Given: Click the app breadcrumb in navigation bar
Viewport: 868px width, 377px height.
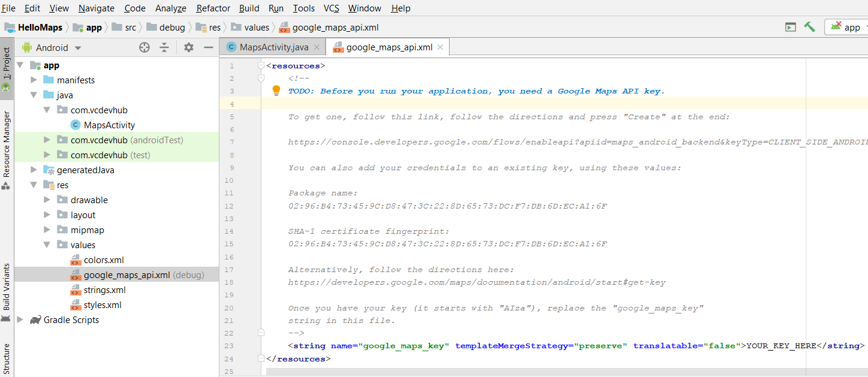Looking at the screenshot, I should click(x=88, y=28).
